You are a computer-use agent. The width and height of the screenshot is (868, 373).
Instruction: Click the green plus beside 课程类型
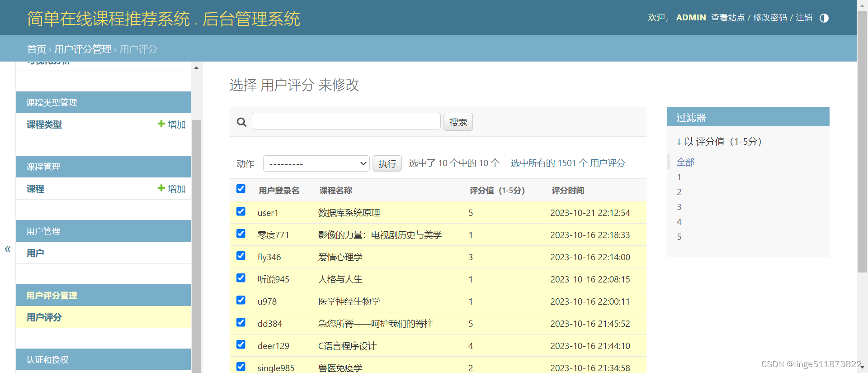click(x=161, y=124)
